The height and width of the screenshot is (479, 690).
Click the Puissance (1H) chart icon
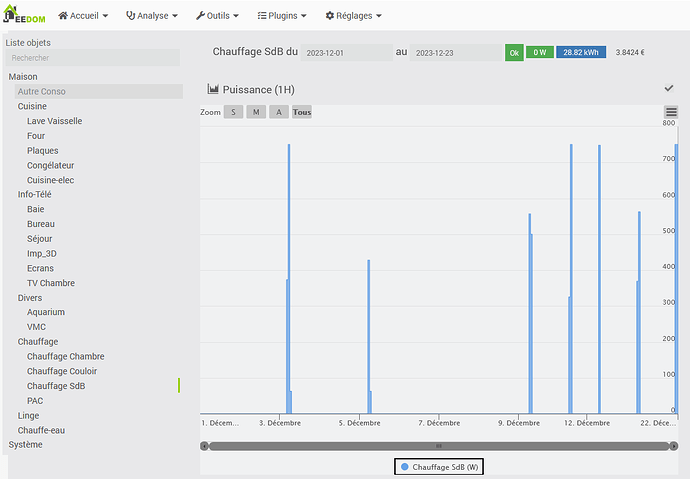coord(213,89)
